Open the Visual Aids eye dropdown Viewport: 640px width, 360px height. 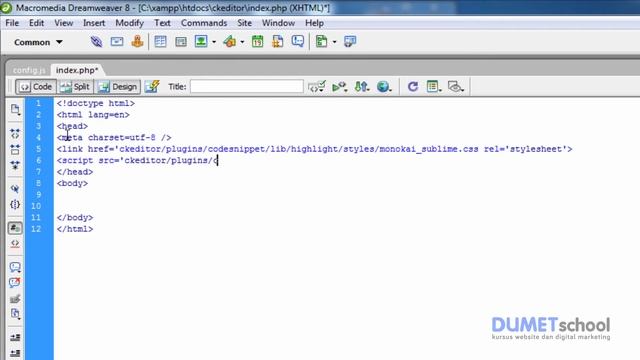tap(456, 87)
